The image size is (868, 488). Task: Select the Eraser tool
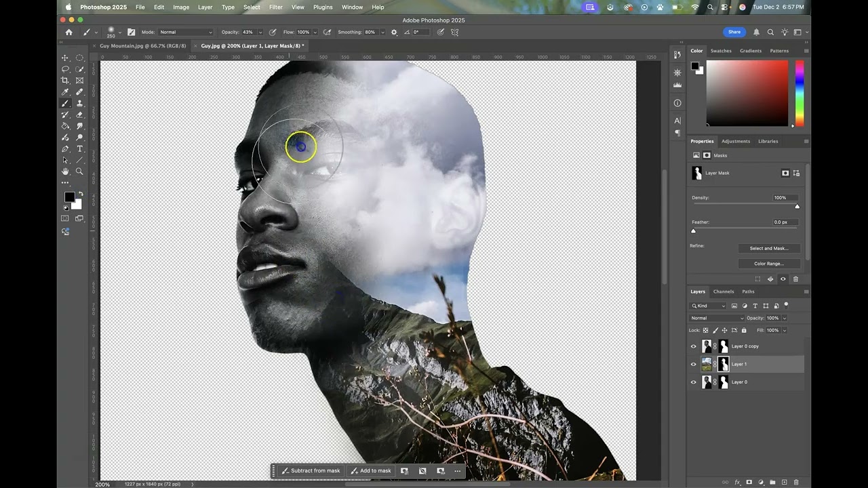pyautogui.click(x=79, y=115)
